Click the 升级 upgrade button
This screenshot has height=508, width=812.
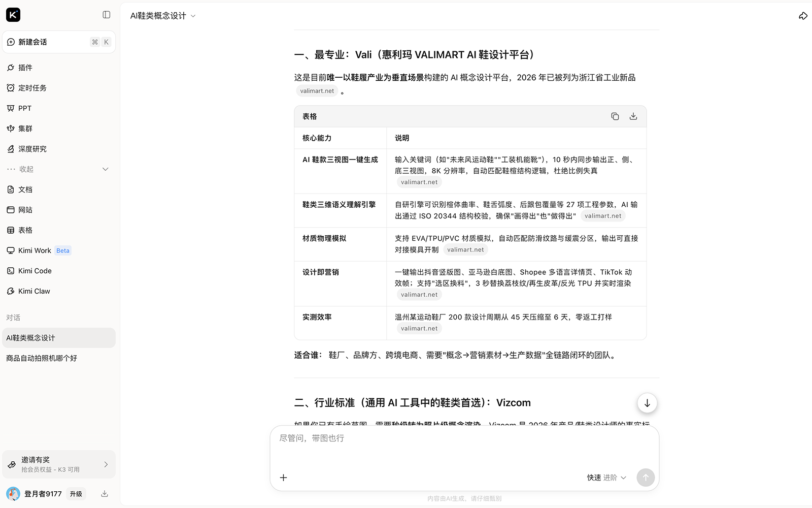76,494
